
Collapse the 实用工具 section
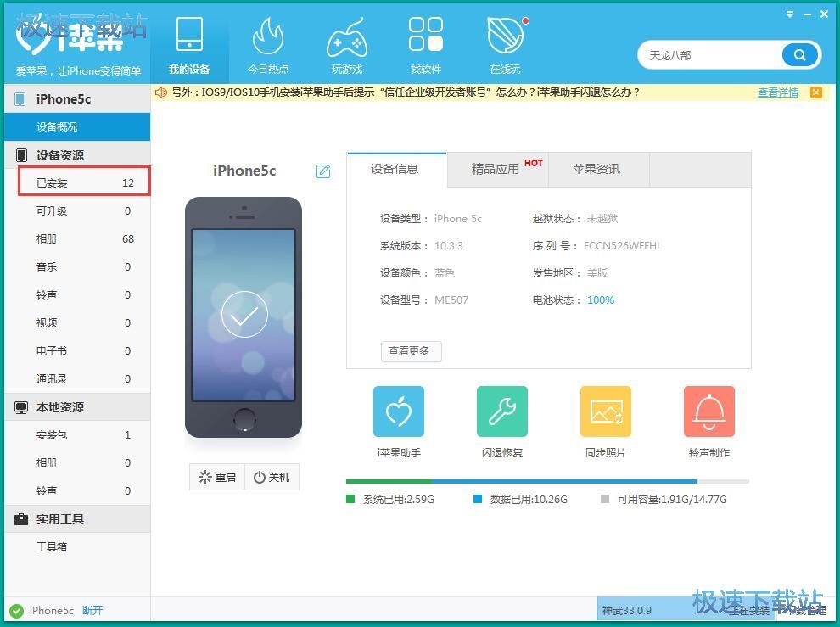77,519
